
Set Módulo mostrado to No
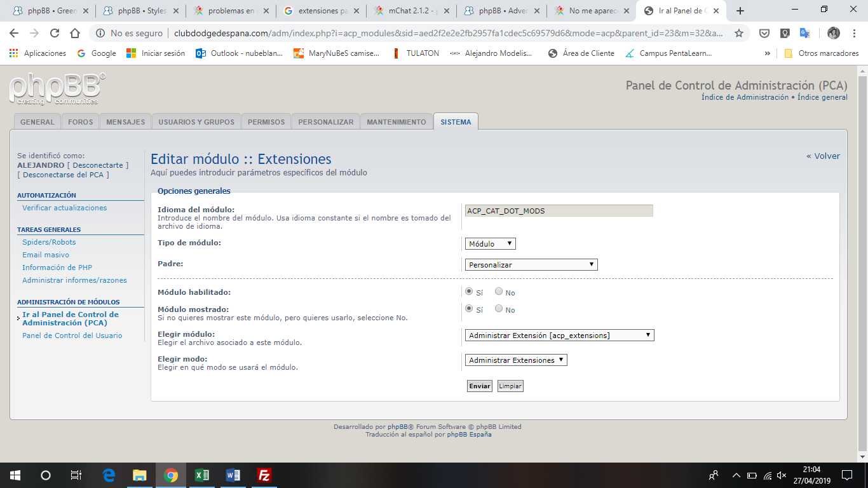coord(499,309)
